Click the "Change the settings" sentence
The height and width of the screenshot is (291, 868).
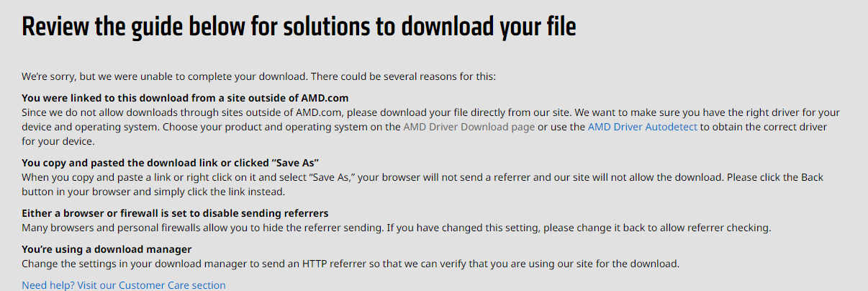(x=351, y=264)
